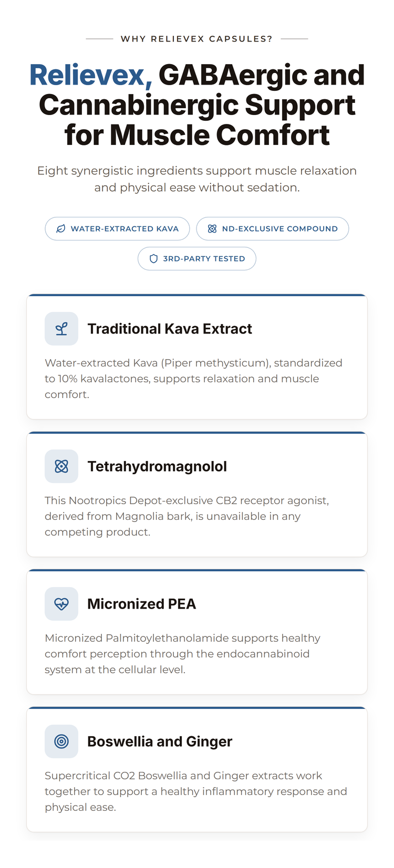Click the target icon beside Boswellia and Ginger

pyautogui.click(x=61, y=741)
